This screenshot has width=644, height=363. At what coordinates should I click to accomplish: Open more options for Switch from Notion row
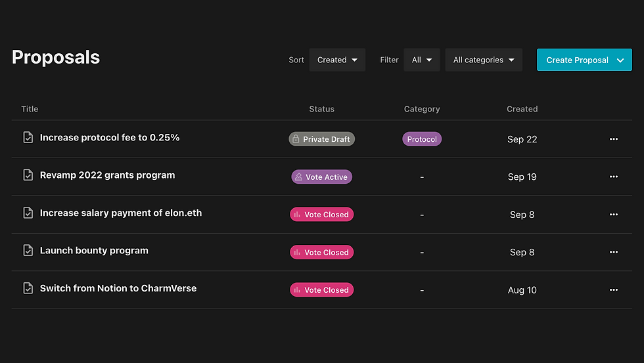click(x=614, y=289)
